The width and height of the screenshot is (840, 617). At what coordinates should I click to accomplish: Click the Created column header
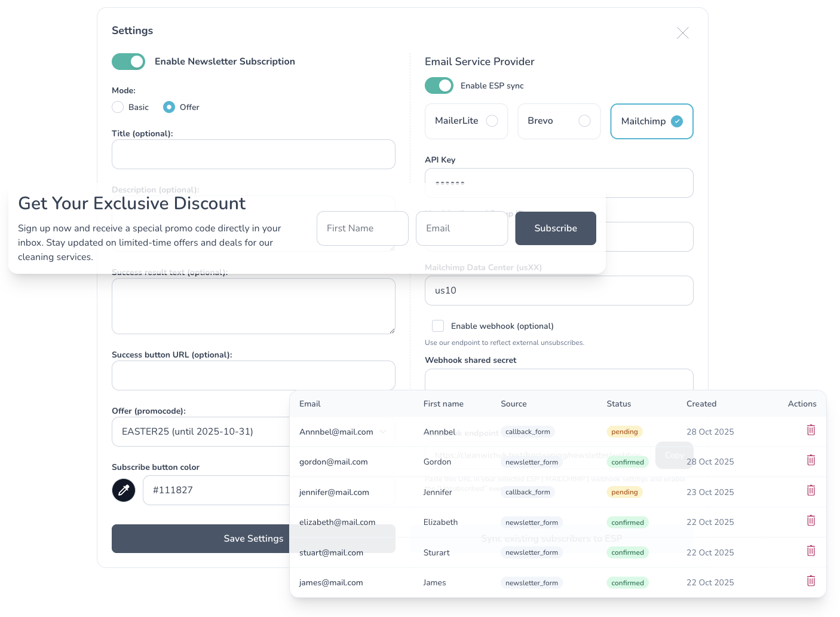point(701,404)
